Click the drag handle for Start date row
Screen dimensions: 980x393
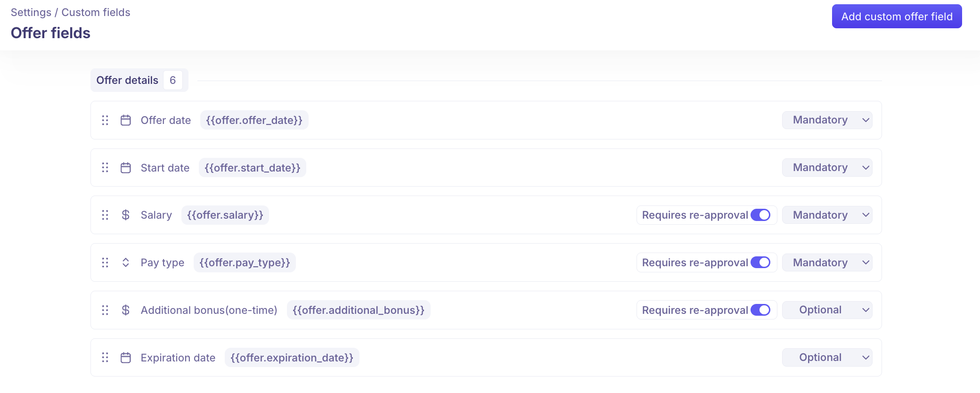tap(105, 168)
